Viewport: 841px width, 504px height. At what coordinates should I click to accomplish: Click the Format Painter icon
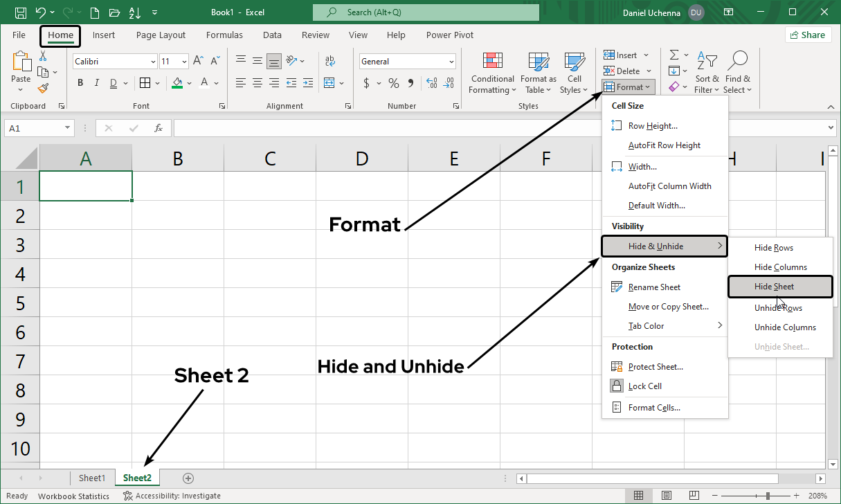coord(42,88)
